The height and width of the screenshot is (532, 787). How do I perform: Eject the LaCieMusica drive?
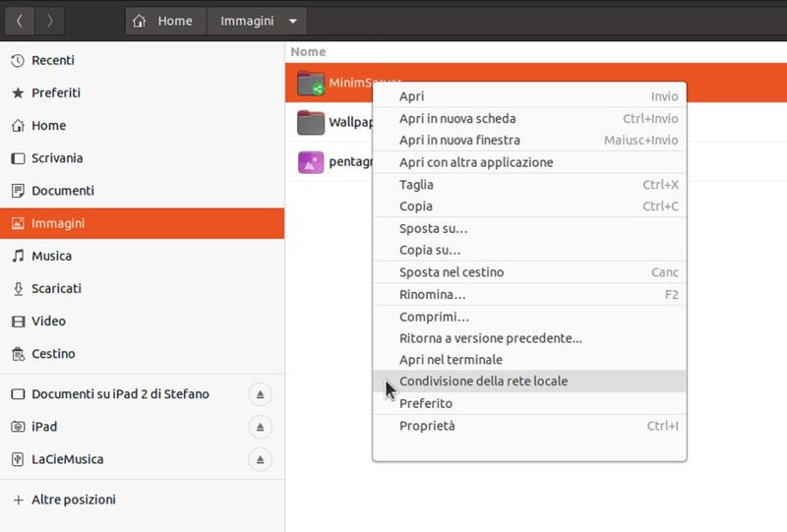[x=260, y=459]
